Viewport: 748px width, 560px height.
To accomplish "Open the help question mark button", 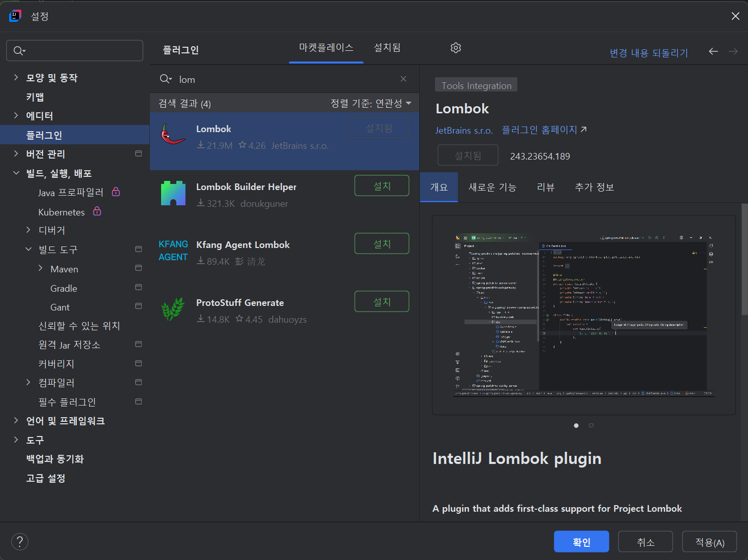I will (x=20, y=542).
